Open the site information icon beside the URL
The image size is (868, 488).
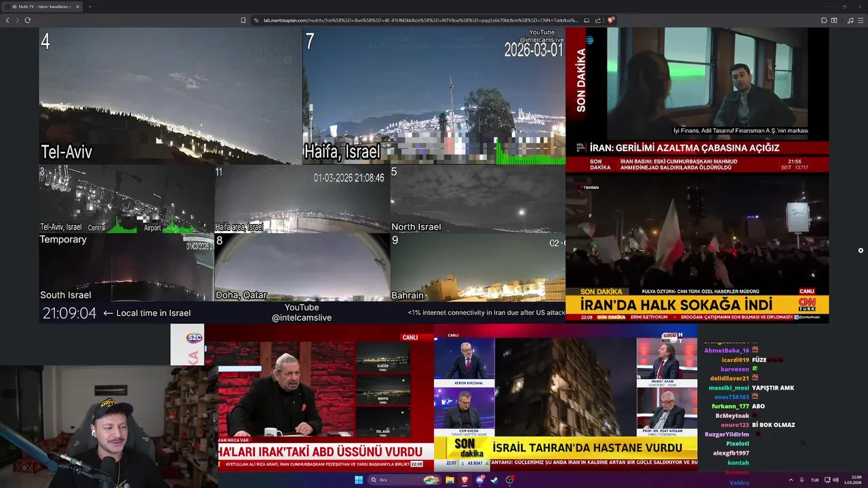256,20
